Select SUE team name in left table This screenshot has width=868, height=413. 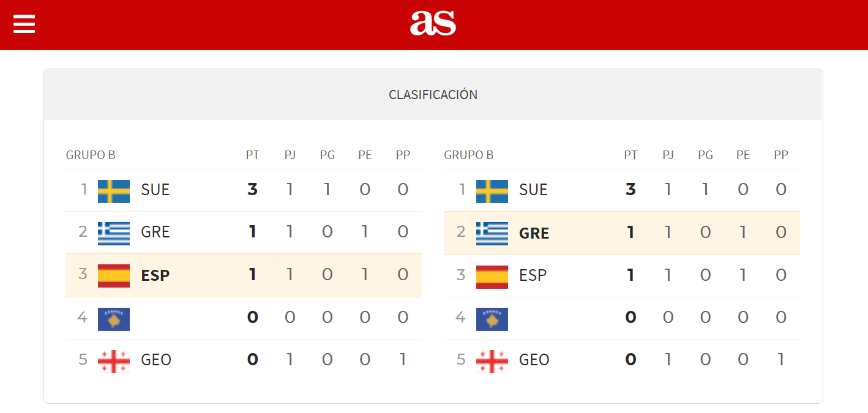(155, 190)
